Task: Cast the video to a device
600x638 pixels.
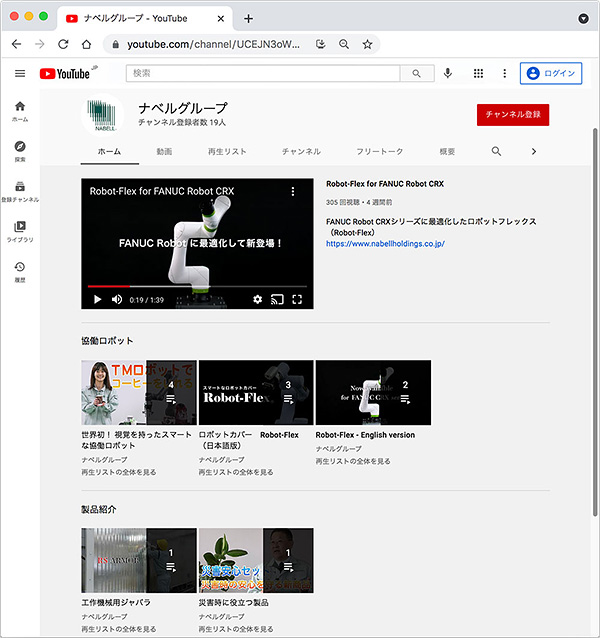Action: coord(277,300)
